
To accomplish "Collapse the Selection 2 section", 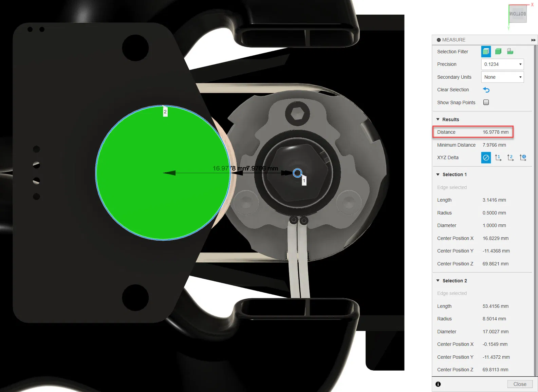I will (438, 281).
